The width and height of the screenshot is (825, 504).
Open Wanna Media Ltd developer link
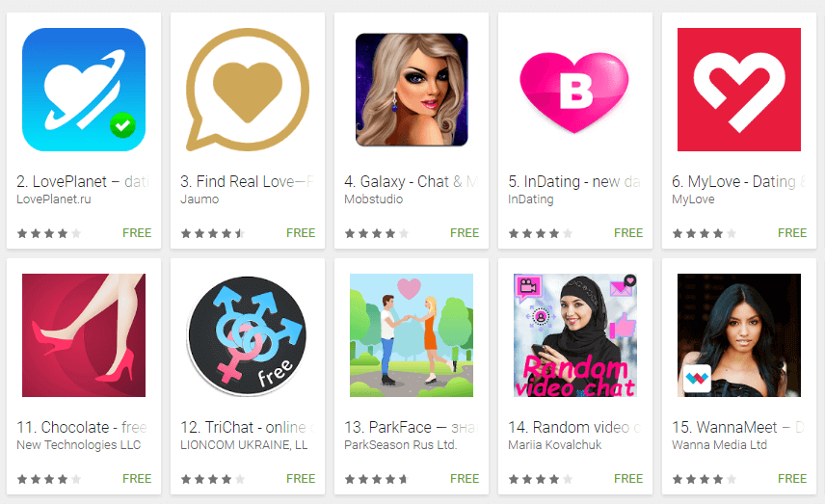click(x=719, y=445)
